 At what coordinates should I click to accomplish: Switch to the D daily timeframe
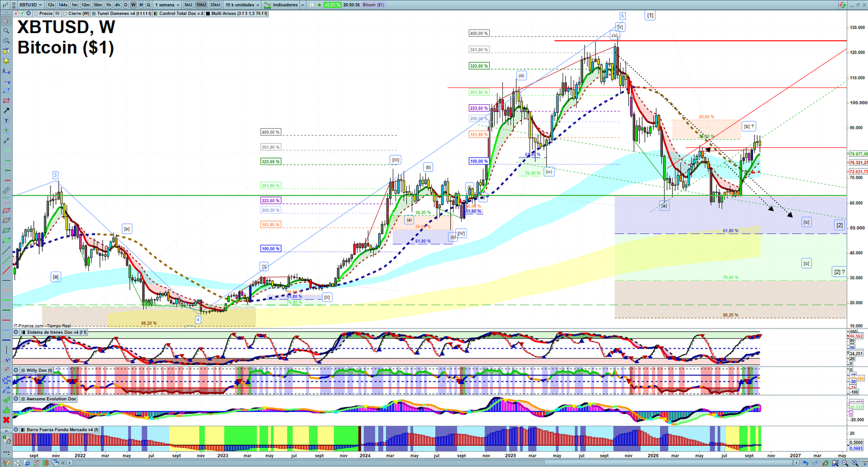pyautogui.click(x=125, y=5)
